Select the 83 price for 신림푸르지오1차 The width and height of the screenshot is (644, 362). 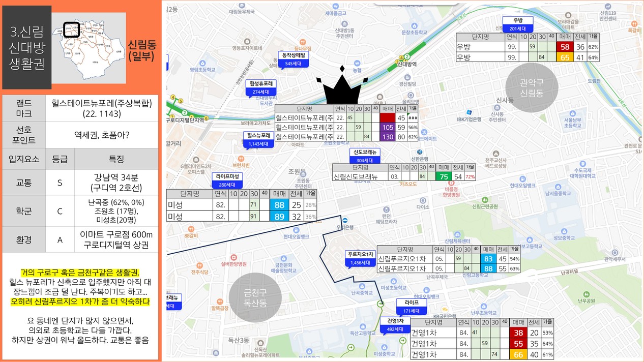[488, 259]
